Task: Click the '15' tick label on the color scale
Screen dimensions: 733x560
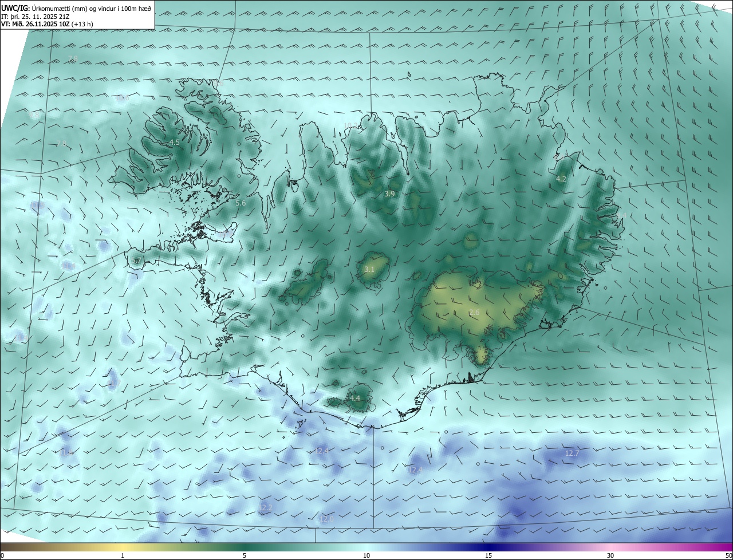Action: click(488, 555)
